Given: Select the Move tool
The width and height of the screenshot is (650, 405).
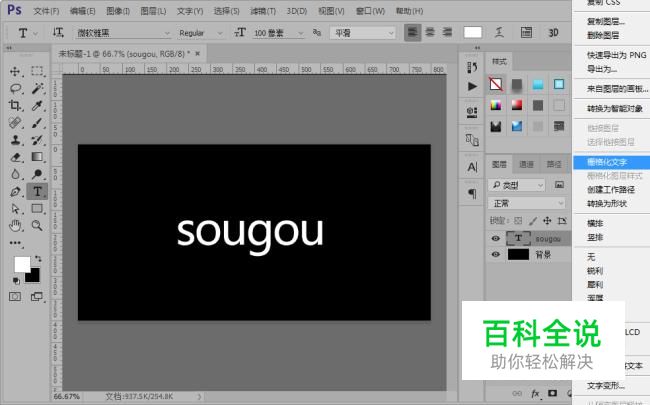Looking at the screenshot, I should point(15,71).
